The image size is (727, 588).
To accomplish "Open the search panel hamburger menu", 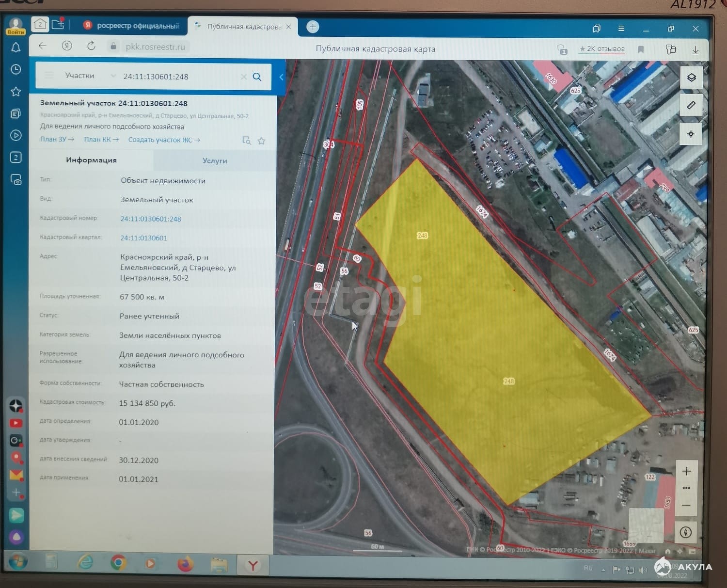I will [49, 76].
